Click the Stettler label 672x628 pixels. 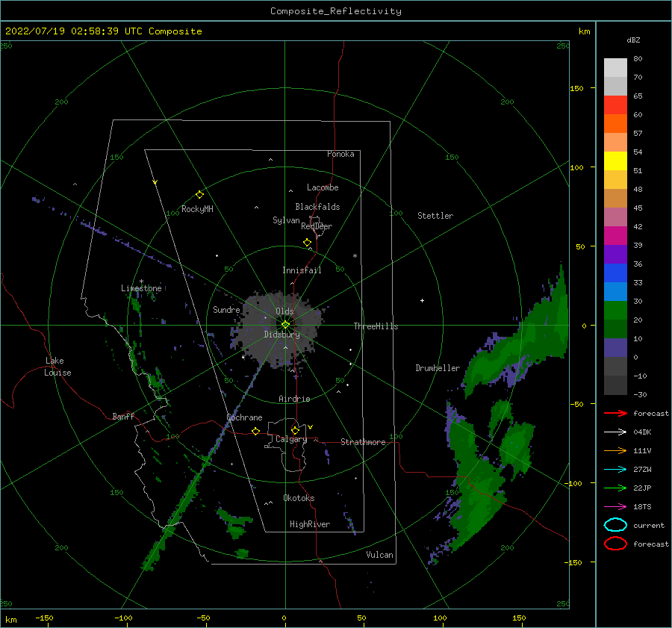435,216
